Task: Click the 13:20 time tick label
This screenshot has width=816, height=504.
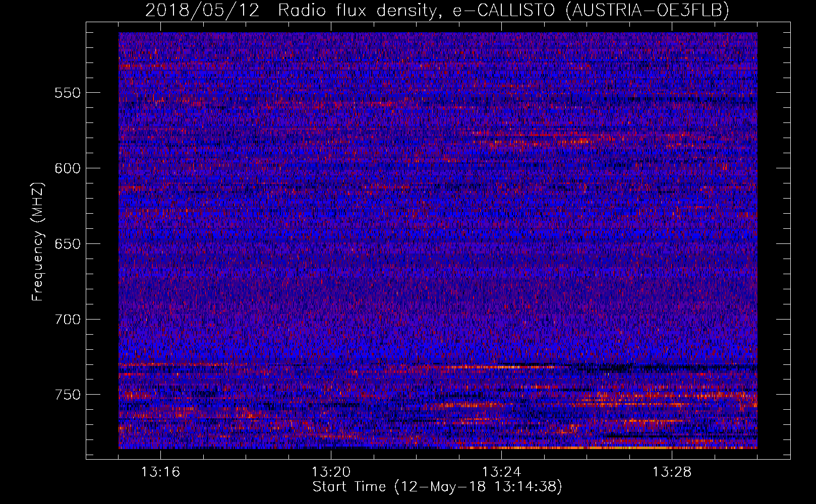Action: click(x=331, y=472)
